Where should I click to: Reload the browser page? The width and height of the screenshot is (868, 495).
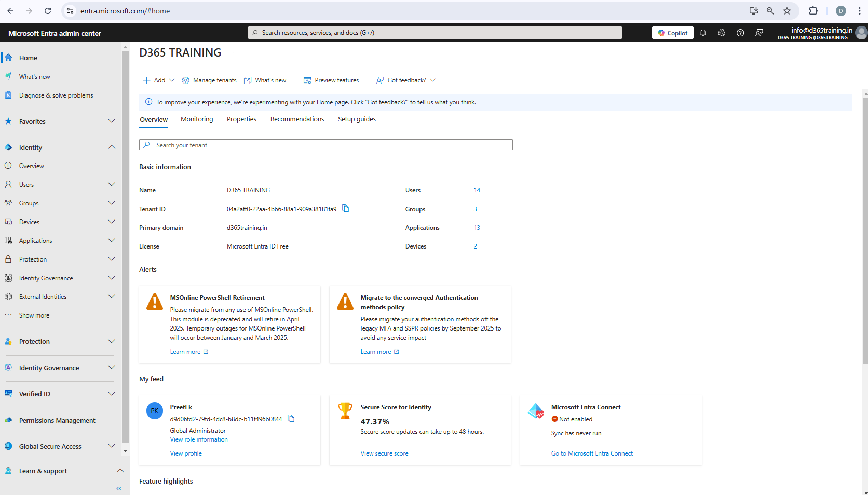(48, 11)
